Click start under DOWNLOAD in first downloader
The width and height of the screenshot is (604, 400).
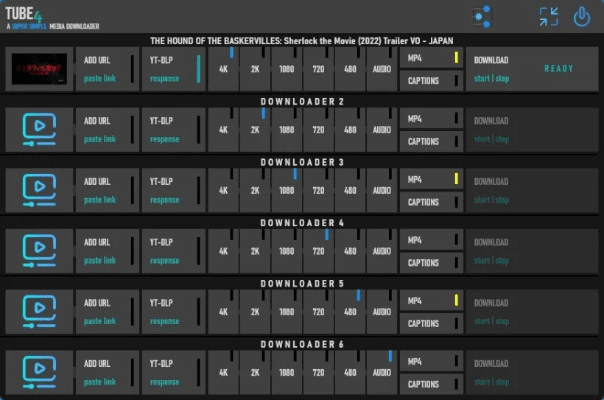pyautogui.click(x=481, y=80)
